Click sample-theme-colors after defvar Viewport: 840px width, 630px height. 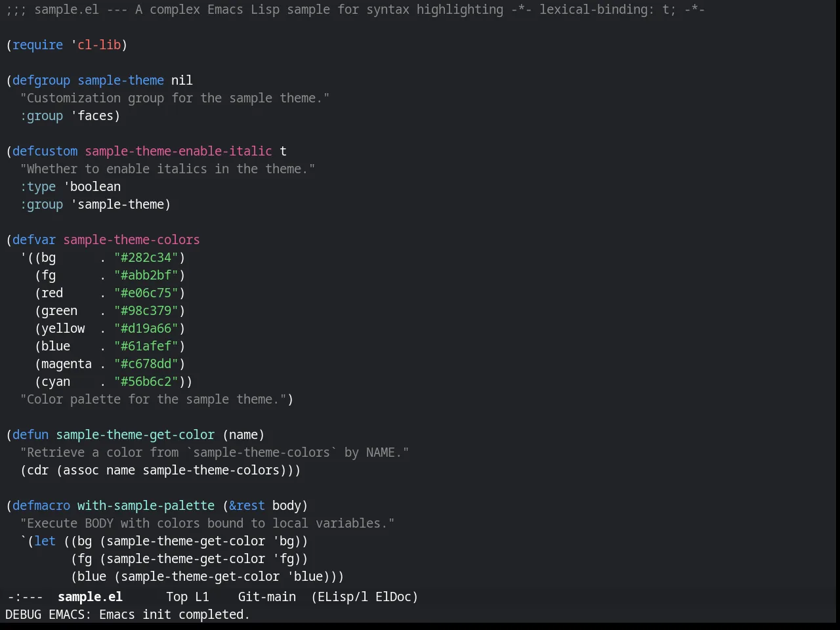(131, 240)
